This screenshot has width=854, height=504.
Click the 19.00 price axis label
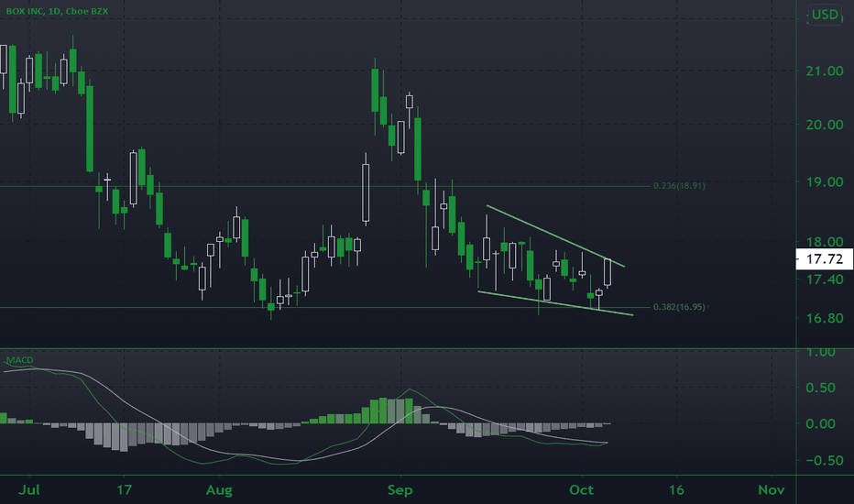coord(825,182)
